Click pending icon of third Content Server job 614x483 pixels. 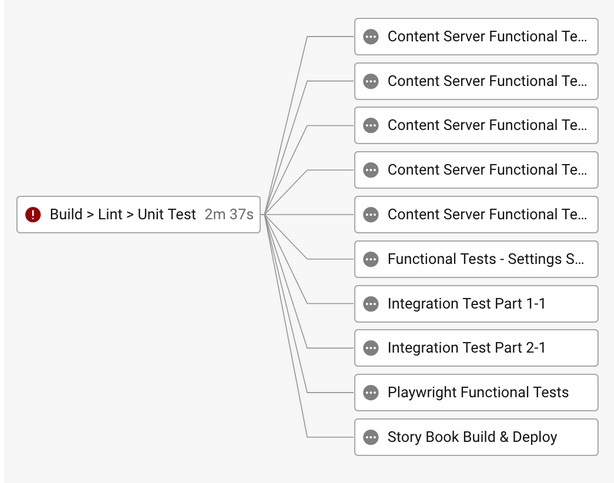(x=371, y=125)
